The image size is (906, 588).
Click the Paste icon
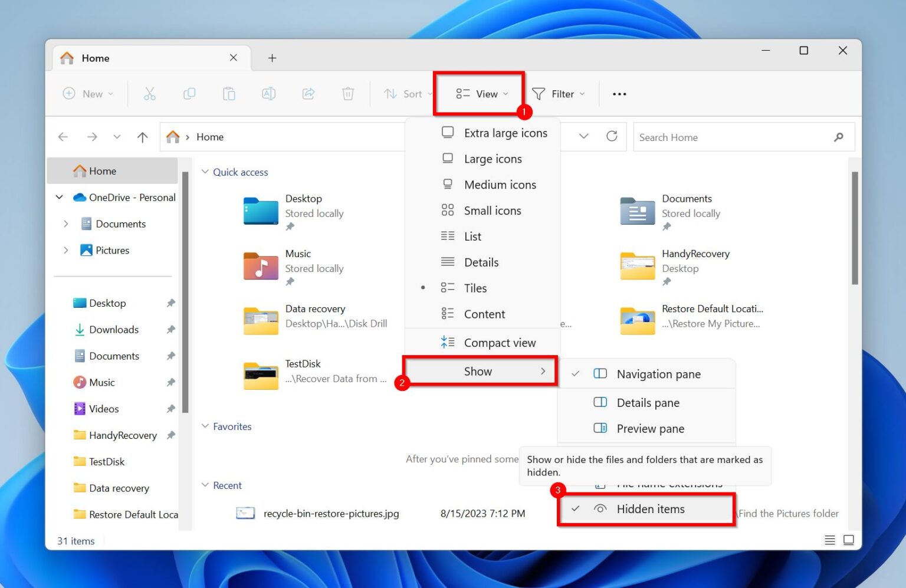pos(229,94)
